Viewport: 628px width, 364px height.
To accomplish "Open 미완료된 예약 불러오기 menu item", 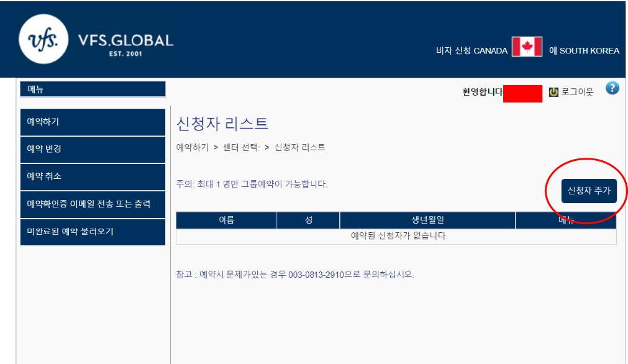I will click(x=93, y=232).
